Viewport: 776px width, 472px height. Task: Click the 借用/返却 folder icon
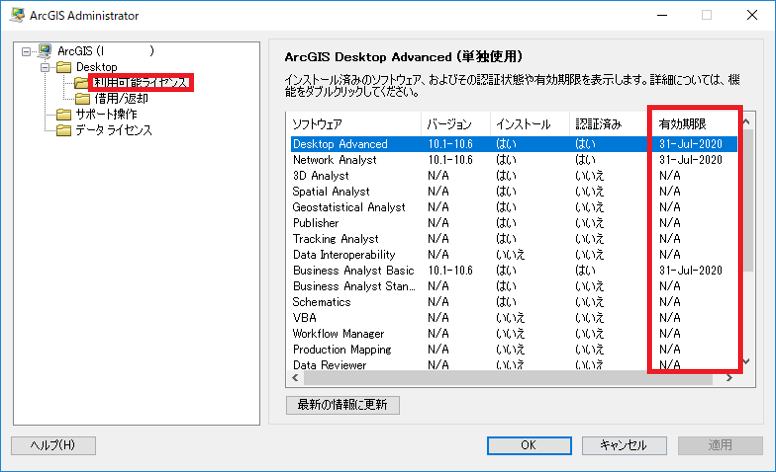[x=82, y=98]
